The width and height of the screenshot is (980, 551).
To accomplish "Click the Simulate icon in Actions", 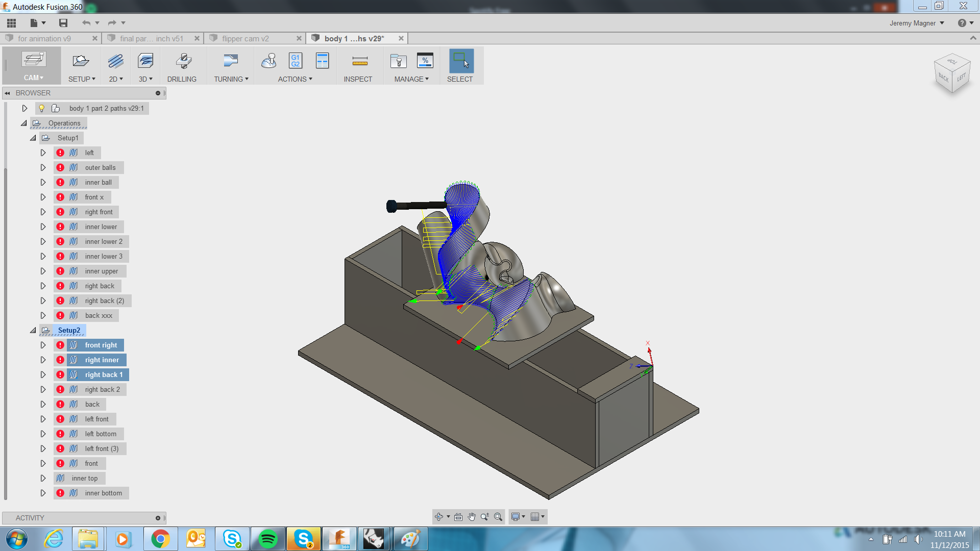I will pos(269,61).
